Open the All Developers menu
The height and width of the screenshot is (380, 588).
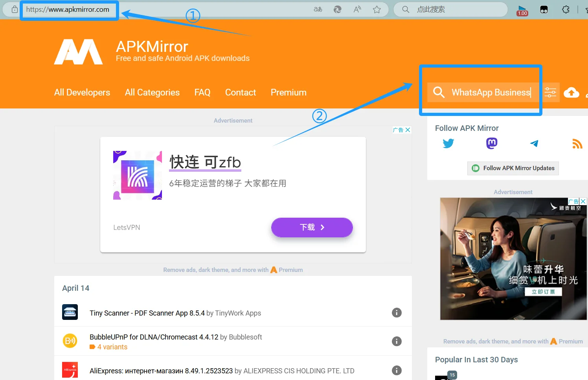coord(82,92)
